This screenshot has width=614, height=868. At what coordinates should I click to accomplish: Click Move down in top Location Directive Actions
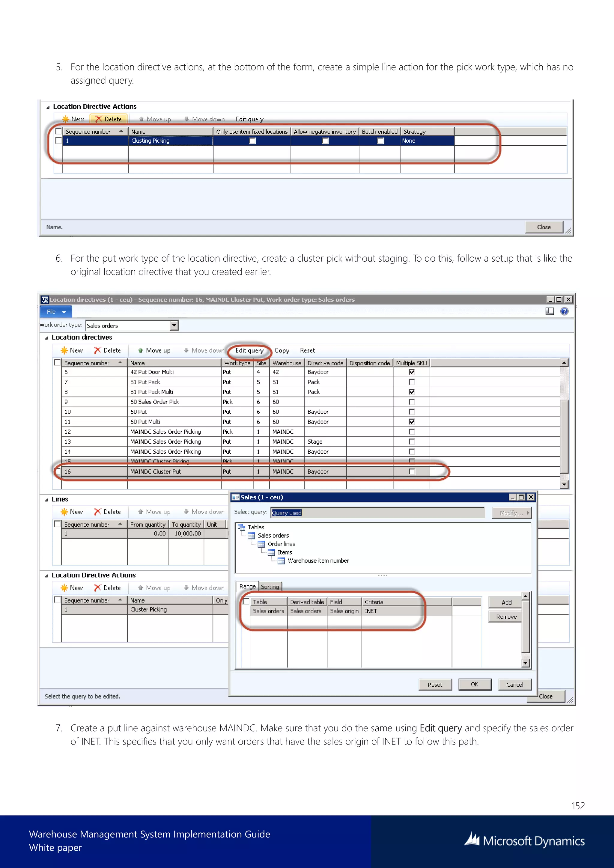[x=204, y=119]
